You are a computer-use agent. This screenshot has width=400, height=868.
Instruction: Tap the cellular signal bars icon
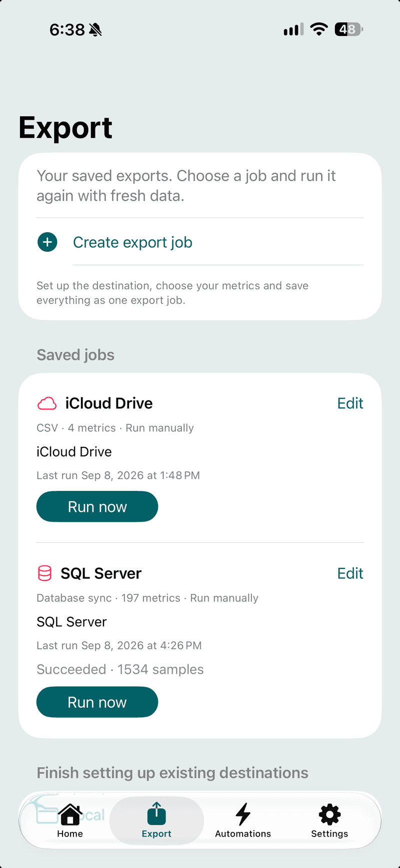[x=293, y=29]
